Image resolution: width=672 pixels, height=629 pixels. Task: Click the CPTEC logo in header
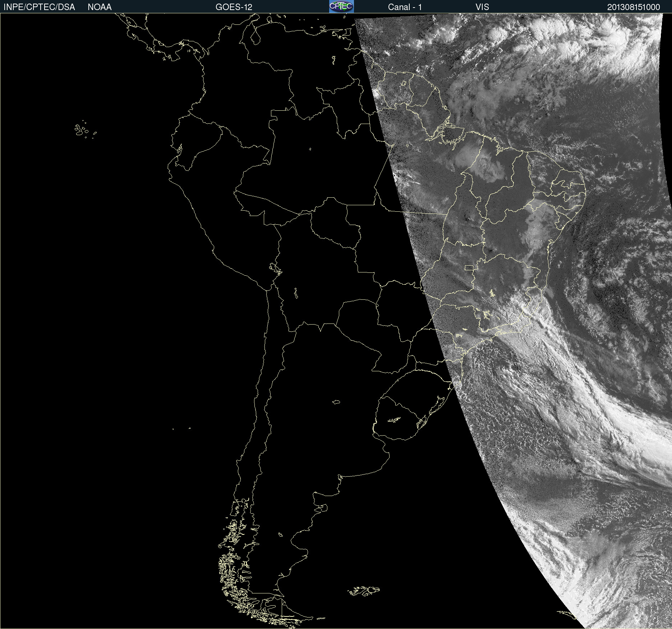point(341,6)
